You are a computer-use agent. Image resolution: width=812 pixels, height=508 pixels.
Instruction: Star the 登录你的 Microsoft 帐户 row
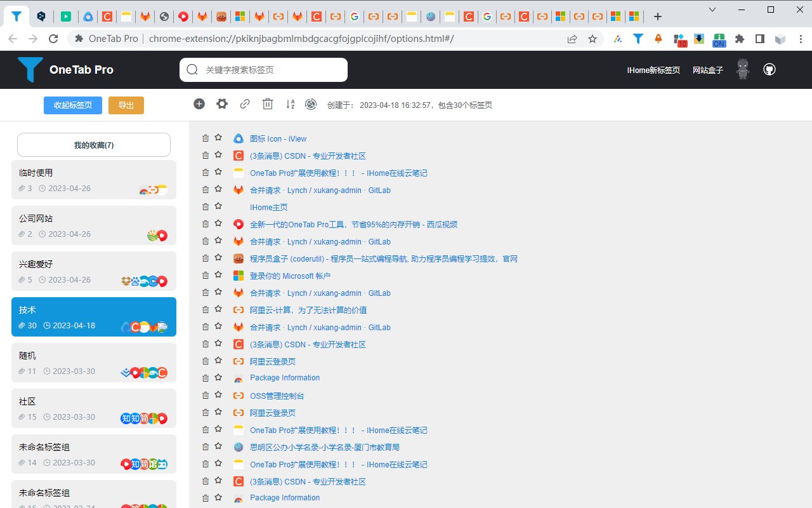coord(218,274)
